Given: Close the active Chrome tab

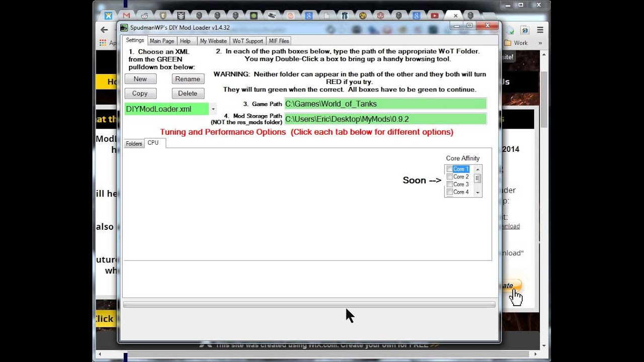Looking at the screenshot, I should coord(455,16).
